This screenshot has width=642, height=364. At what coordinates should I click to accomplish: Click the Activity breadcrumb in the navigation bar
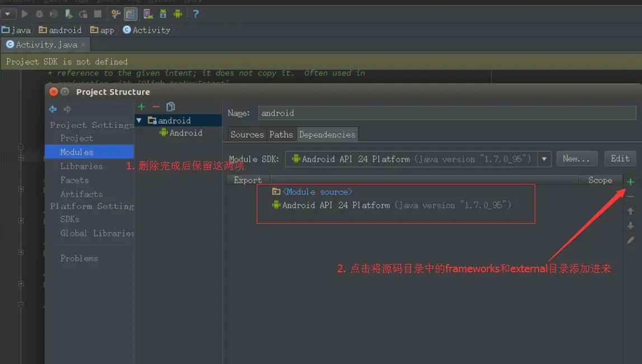point(147,30)
